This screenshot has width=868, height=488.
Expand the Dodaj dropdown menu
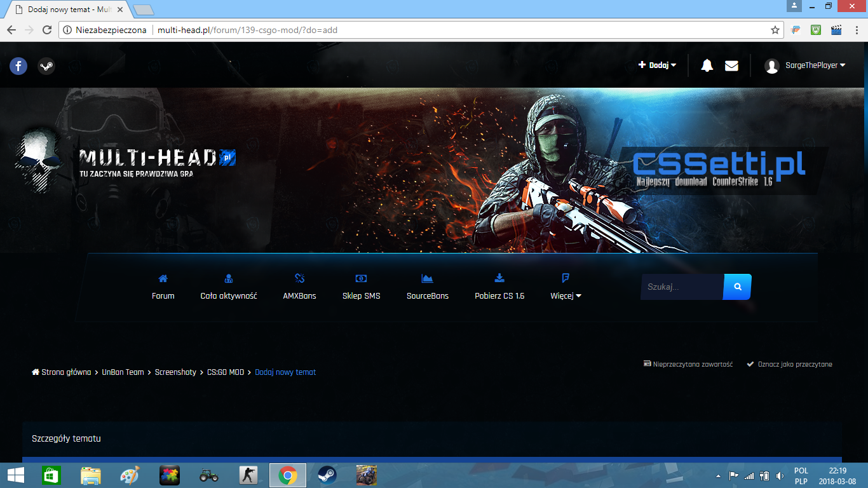[658, 65]
